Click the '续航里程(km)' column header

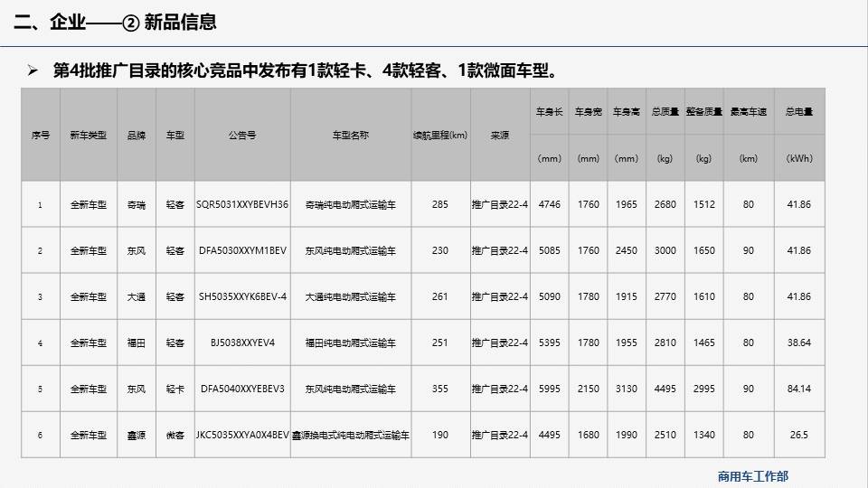click(440, 135)
